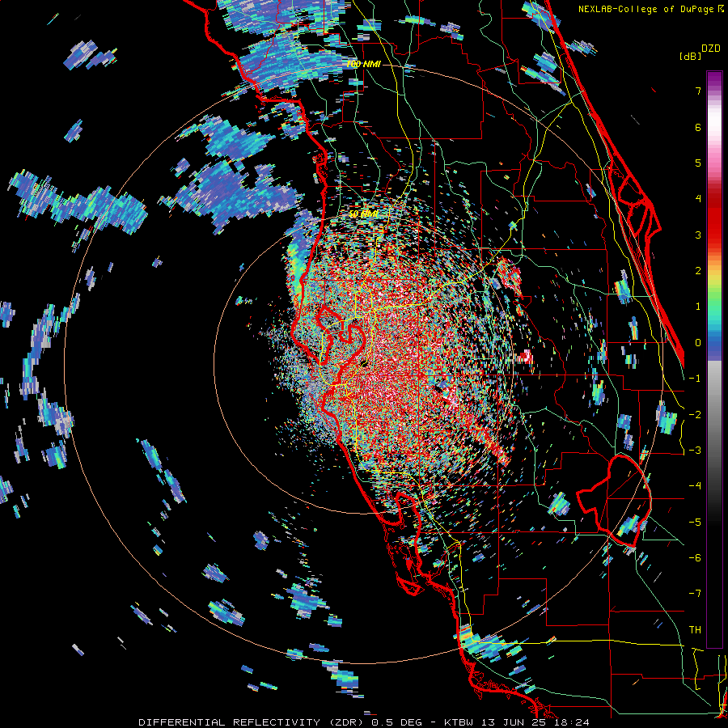The width and height of the screenshot is (728, 728).
Task: Click the 2 value on the scale
Action: (698, 271)
